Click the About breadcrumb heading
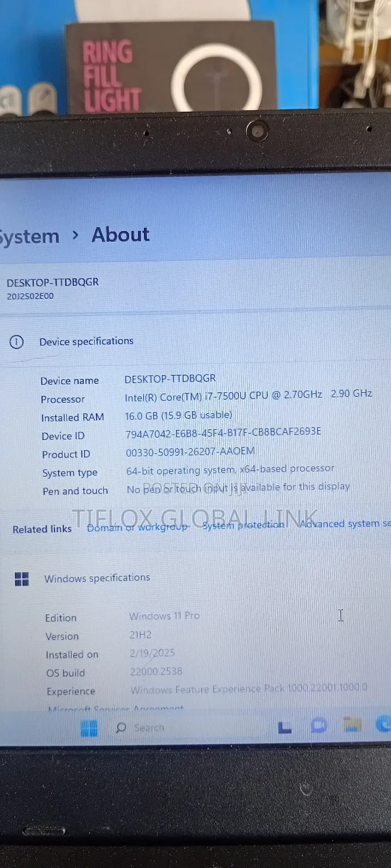391x868 pixels. pyautogui.click(x=121, y=234)
